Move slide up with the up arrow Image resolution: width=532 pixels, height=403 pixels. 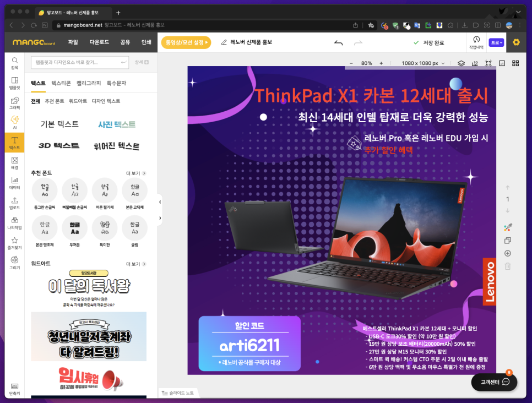click(508, 187)
